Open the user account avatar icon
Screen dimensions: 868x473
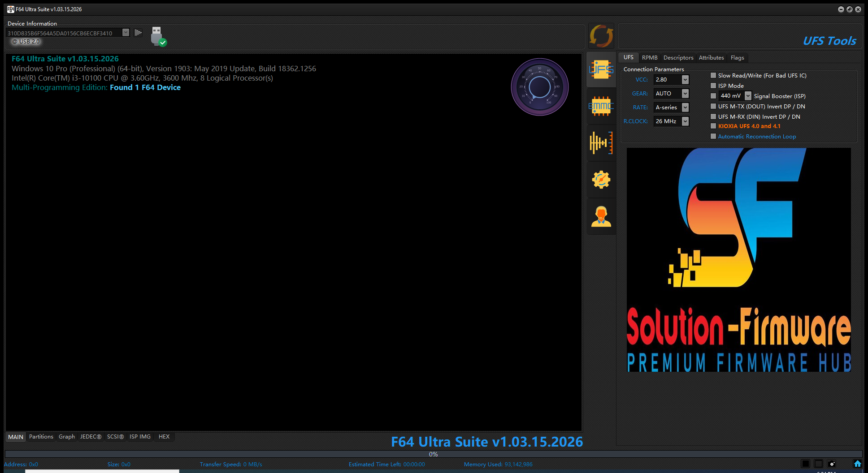[601, 216]
